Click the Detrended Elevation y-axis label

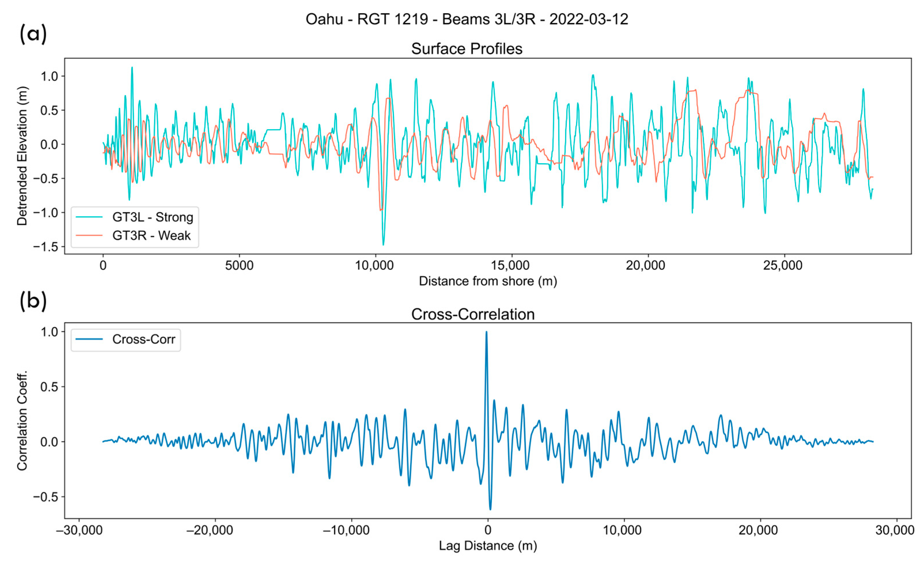click(22, 156)
